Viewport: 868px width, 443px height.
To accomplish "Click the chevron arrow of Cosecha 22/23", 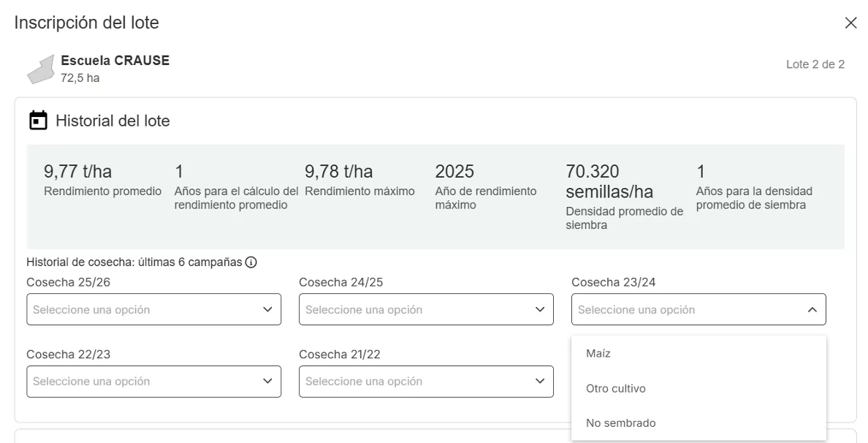I will [267, 381].
